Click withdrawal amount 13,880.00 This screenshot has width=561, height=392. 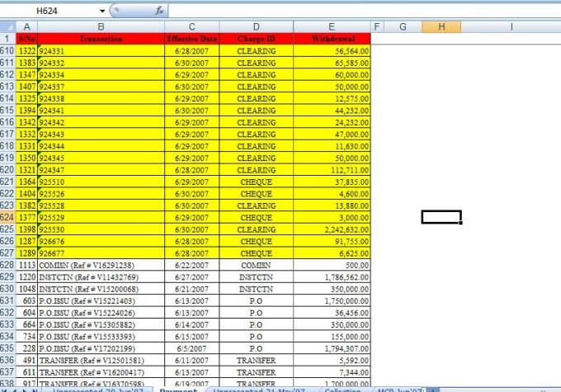click(332, 205)
